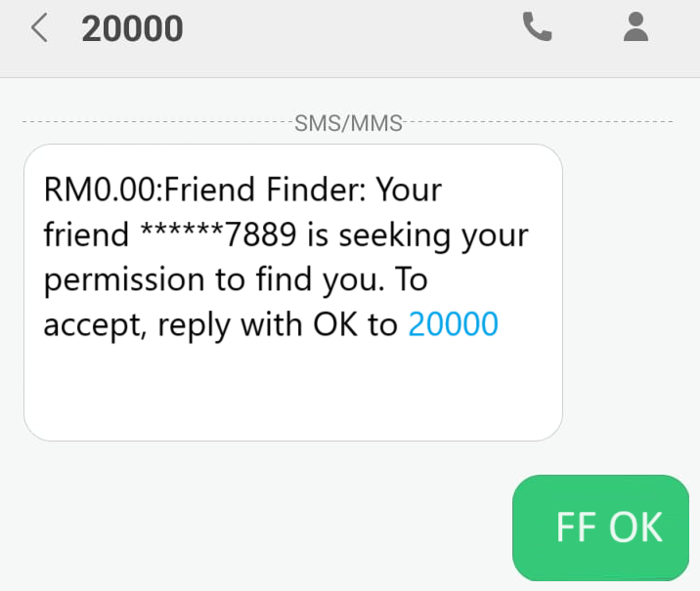
Task: Open the contact profile icon
Action: (636, 27)
